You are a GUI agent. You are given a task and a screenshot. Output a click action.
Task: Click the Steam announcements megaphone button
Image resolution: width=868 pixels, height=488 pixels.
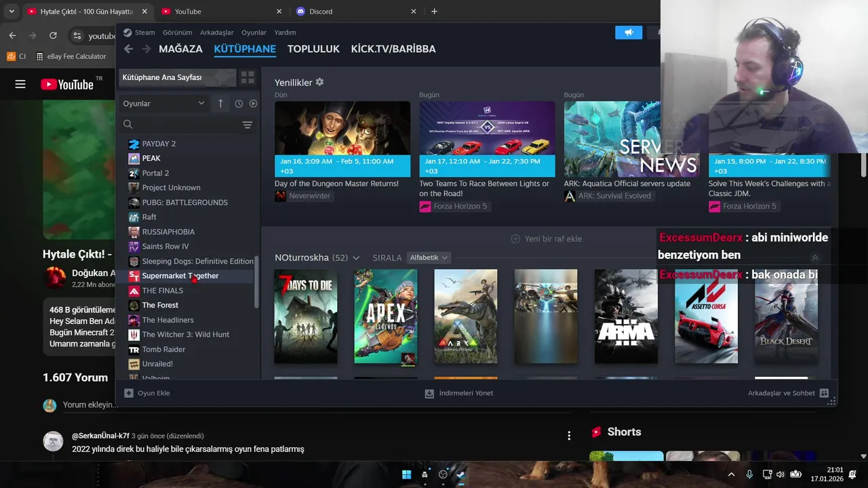[x=629, y=32]
